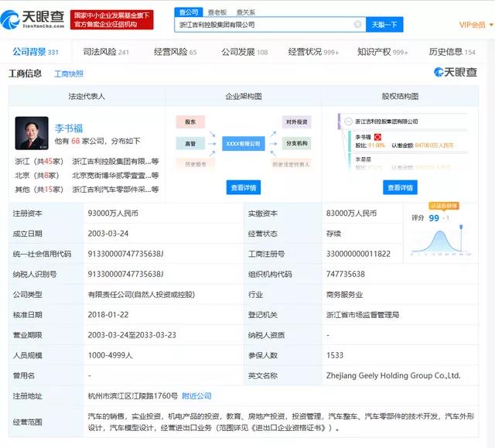Click business term 2003-03-24至2033-03-23

[132, 335]
